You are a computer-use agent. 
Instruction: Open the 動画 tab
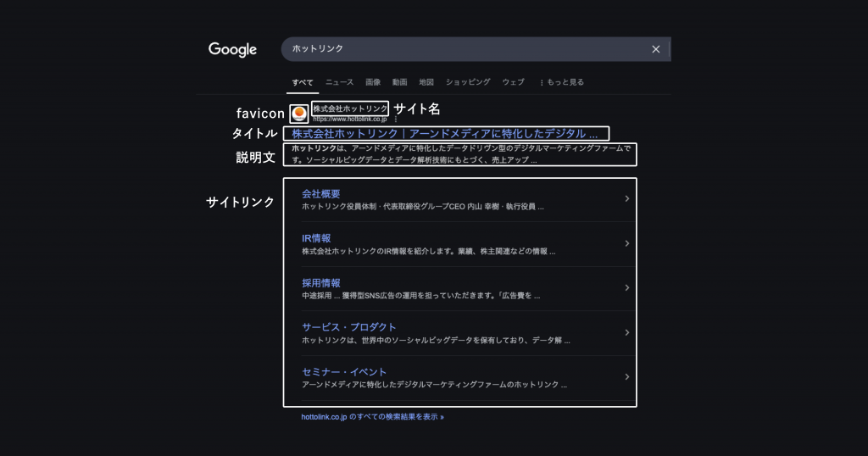coord(400,82)
